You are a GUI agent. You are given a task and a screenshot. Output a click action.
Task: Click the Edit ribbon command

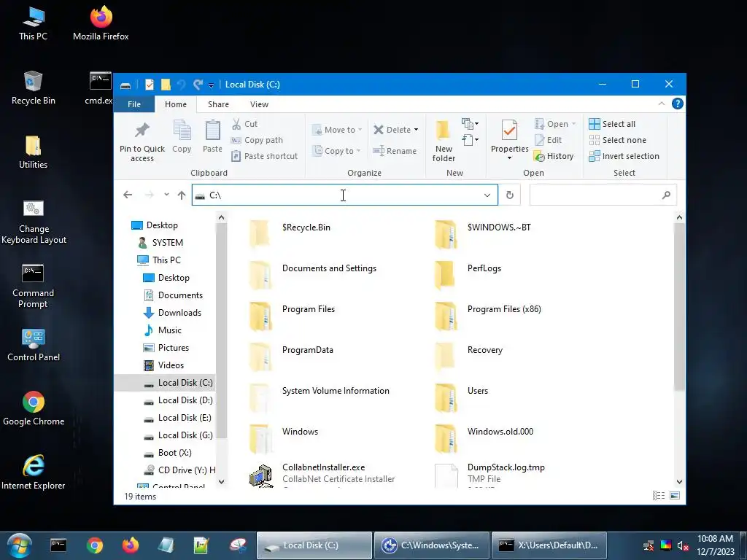[549, 140]
